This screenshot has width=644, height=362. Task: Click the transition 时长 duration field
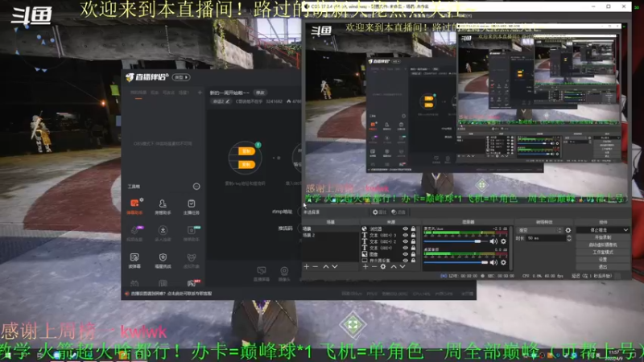point(546,238)
